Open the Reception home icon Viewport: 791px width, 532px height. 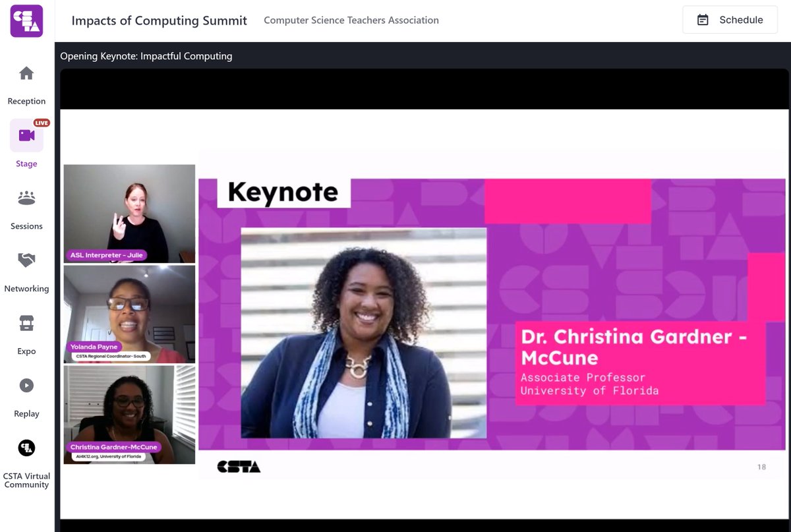click(x=26, y=73)
